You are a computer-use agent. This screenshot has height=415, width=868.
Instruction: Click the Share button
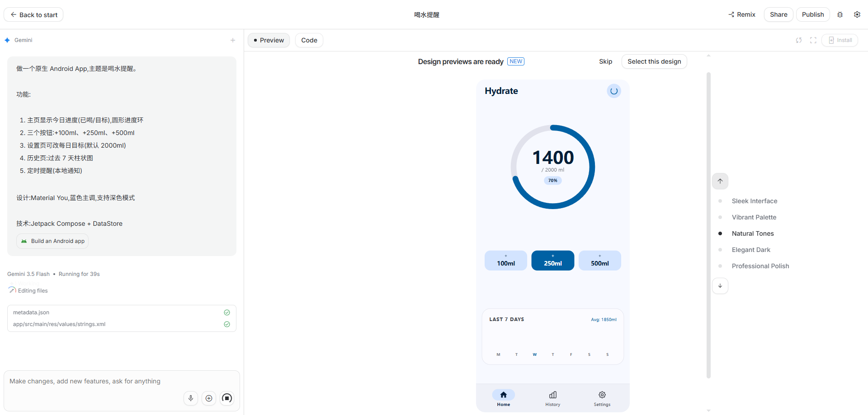(778, 14)
